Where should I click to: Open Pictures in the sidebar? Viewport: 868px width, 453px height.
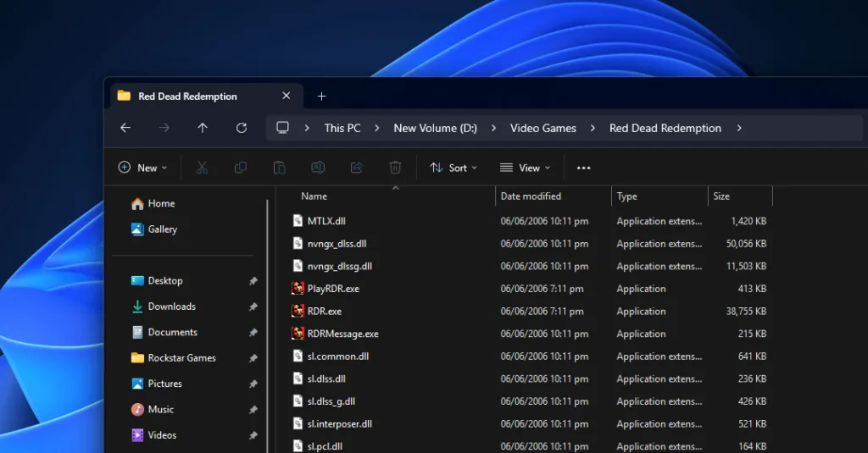point(157,384)
